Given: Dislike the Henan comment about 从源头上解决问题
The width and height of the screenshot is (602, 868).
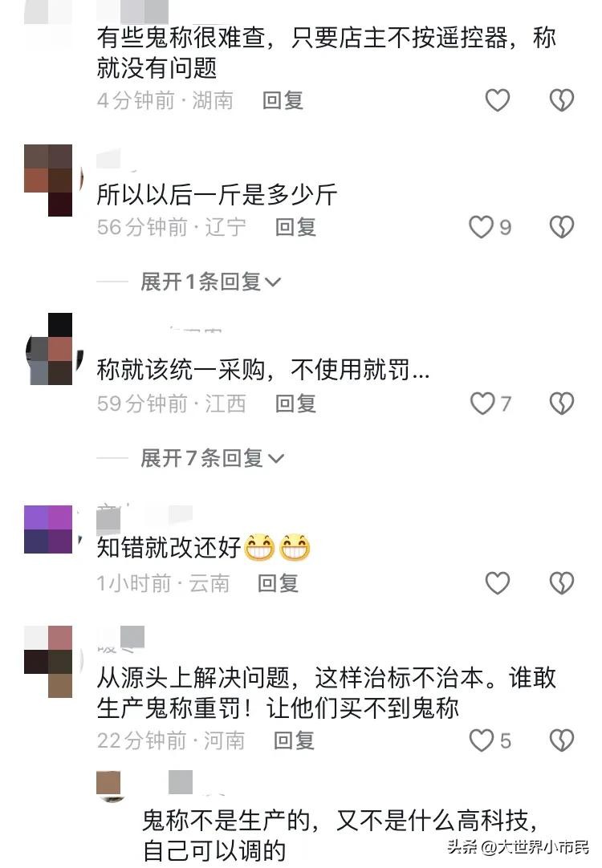Looking at the screenshot, I should (562, 740).
